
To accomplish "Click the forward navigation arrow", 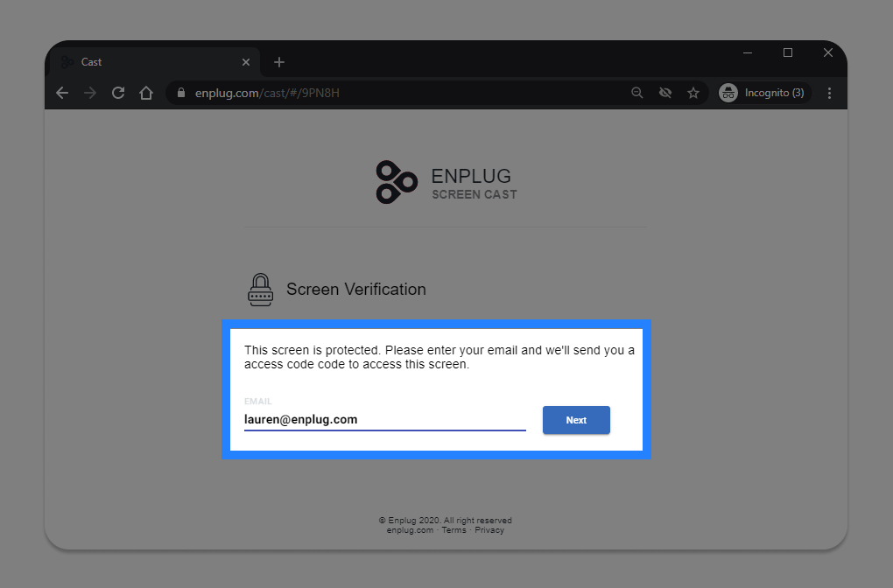I will (90, 93).
